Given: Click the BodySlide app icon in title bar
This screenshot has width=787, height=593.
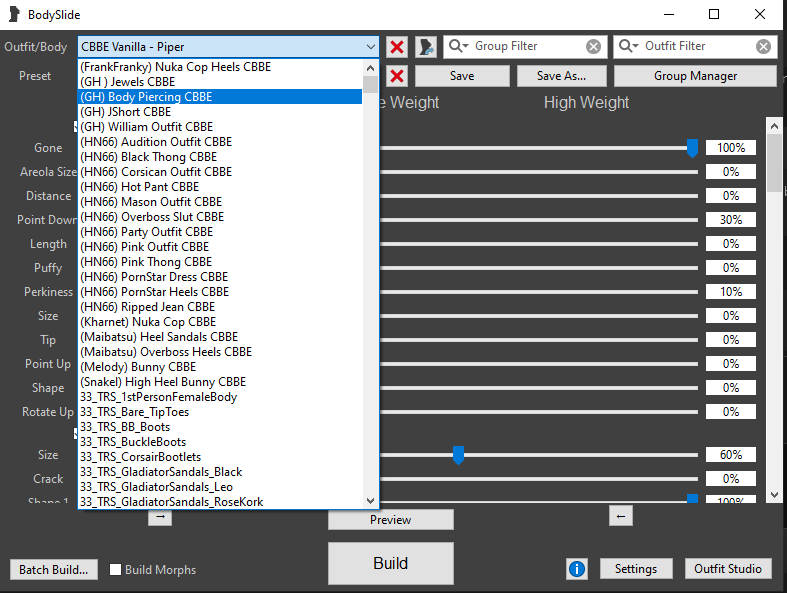Looking at the screenshot, I should click(15, 15).
